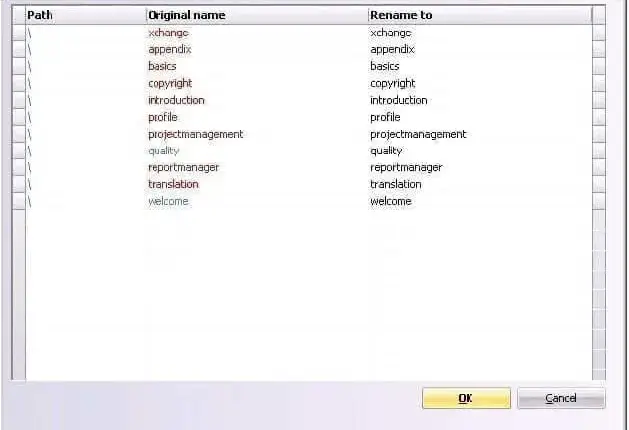
Task: Click the row selector beside xchange
Action: 19,33
